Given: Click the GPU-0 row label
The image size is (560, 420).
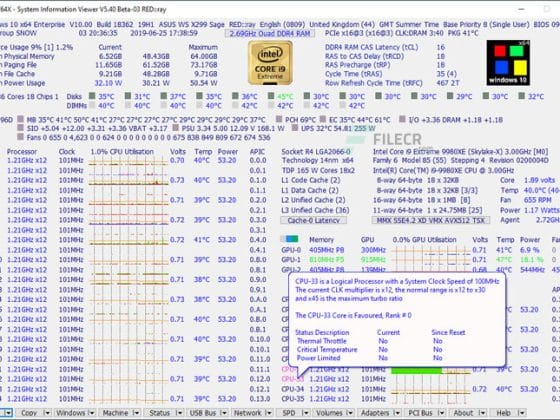Looking at the screenshot, I should [x=291, y=250].
